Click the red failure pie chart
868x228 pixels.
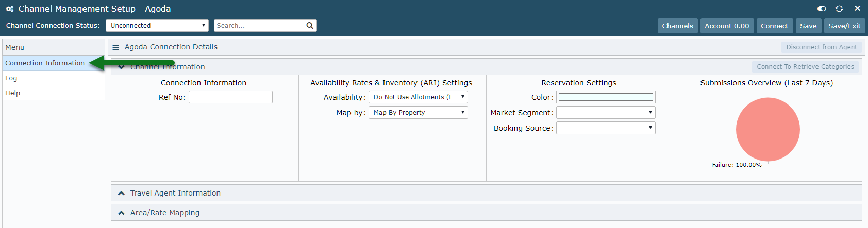tap(767, 129)
